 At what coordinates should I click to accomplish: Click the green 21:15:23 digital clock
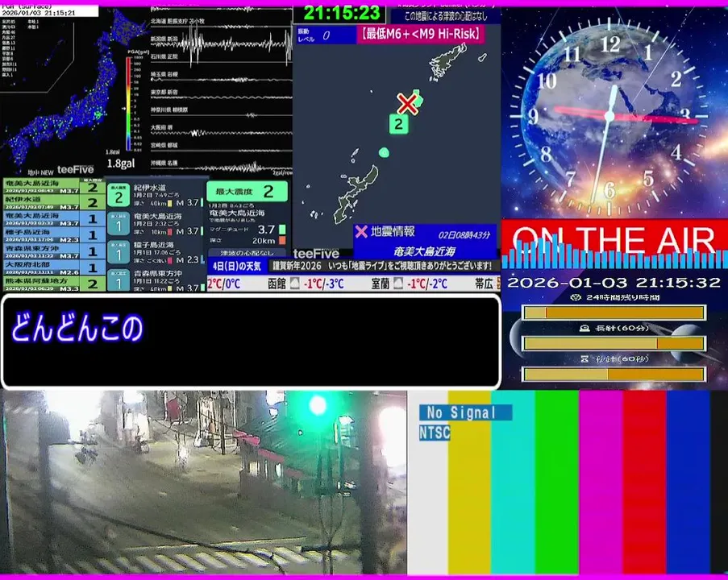[341, 13]
